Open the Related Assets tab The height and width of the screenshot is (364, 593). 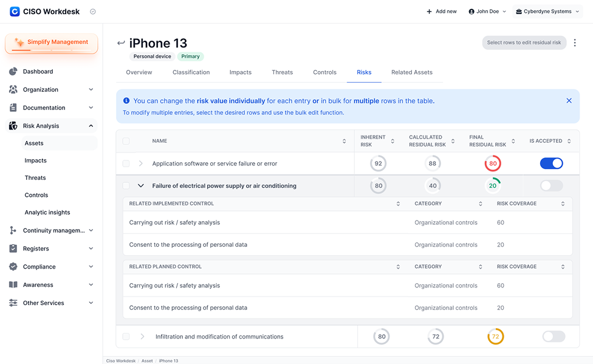tap(411, 72)
